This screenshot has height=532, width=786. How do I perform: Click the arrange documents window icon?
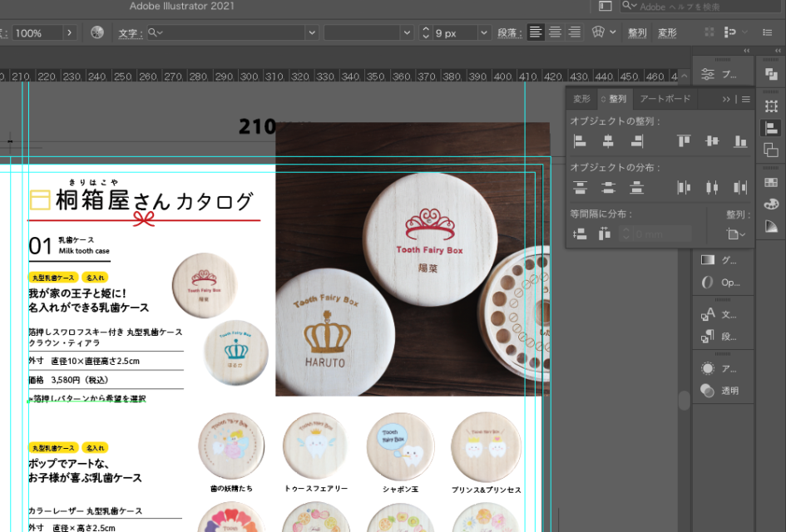pyautogui.click(x=605, y=6)
